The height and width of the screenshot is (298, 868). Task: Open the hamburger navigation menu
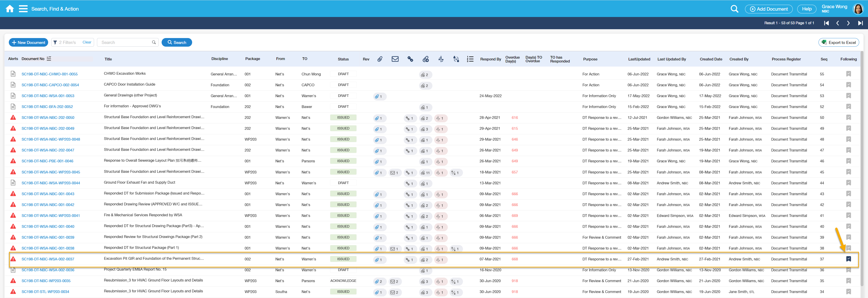[23, 9]
